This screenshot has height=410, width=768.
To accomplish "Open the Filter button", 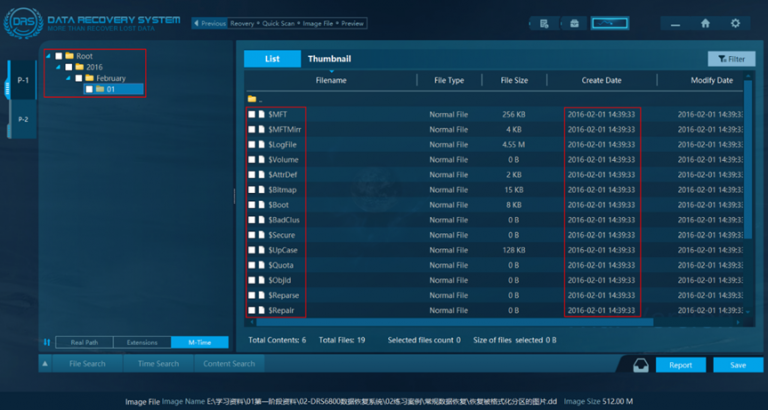I will (731, 59).
